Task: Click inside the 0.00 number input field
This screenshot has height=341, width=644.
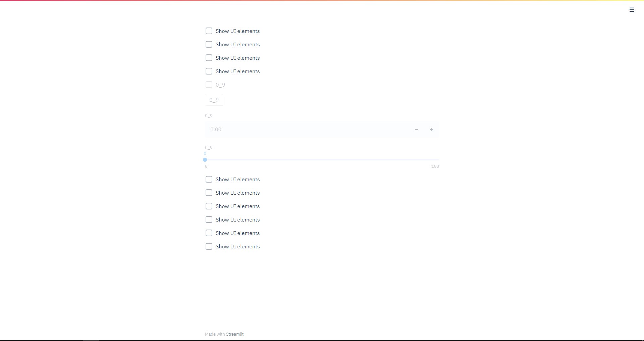Action: (302, 129)
